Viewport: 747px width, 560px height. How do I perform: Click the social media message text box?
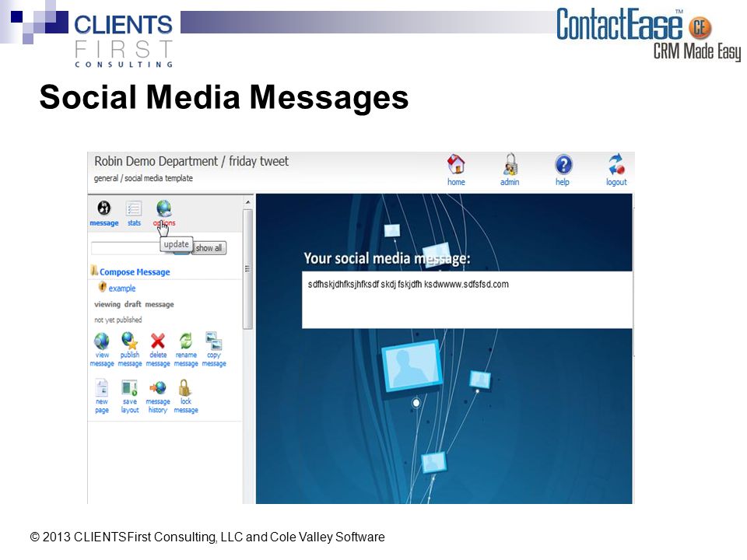[x=467, y=299]
